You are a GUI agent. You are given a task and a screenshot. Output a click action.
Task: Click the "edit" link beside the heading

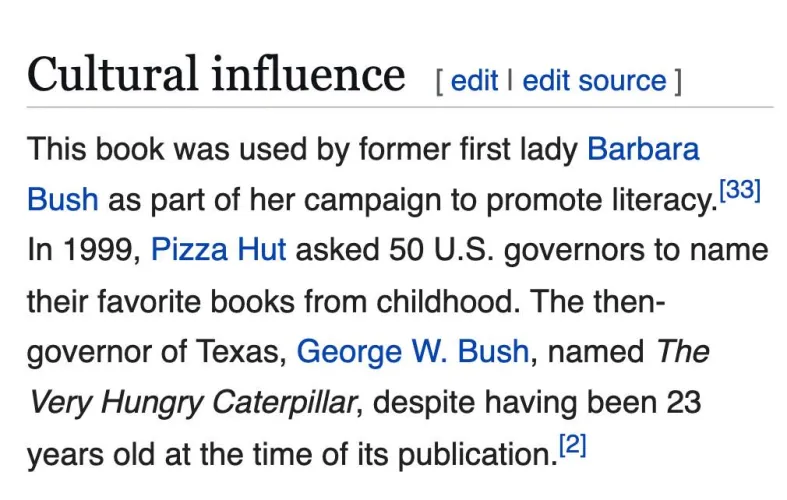(x=474, y=81)
